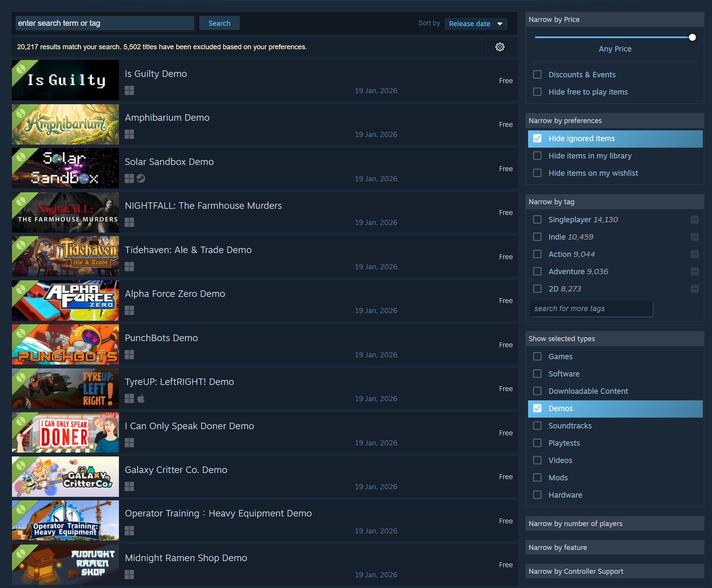Open the Sort by Release date dropdown
Screen dimensions: 712x588
click(x=476, y=23)
